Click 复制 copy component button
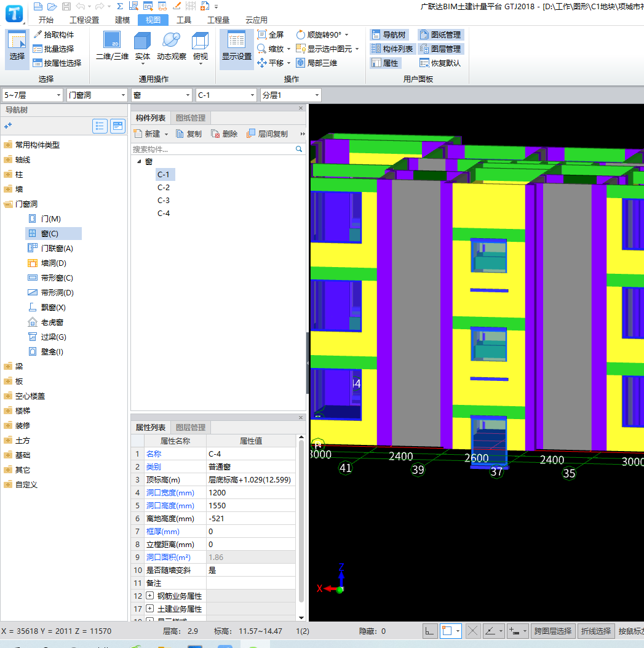The height and width of the screenshot is (648, 644). tap(189, 134)
